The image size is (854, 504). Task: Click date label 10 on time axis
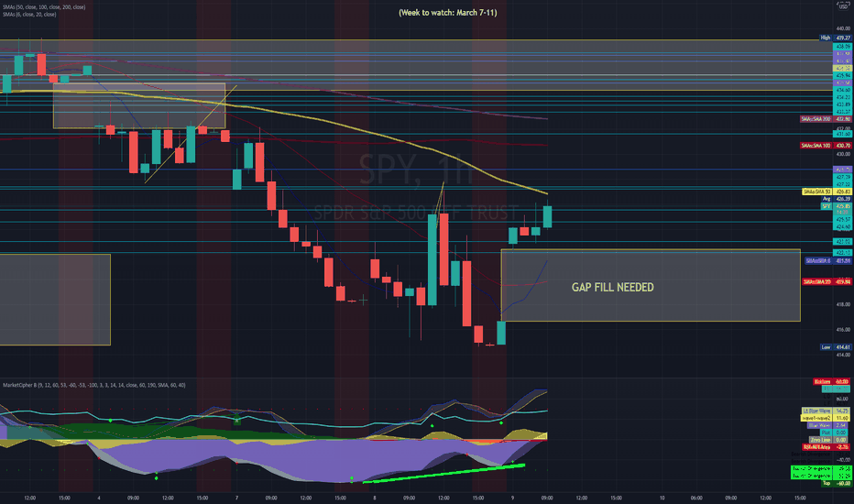(x=662, y=498)
